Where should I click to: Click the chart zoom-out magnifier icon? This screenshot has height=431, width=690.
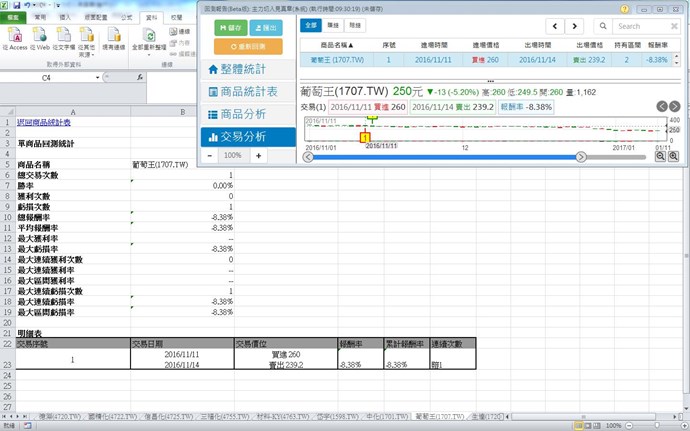[x=662, y=156]
